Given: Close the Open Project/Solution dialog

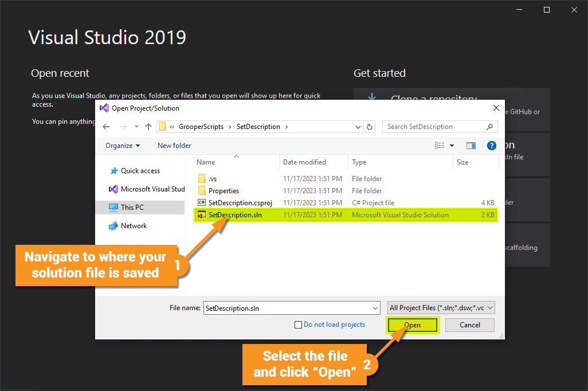Looking at the screenshot, I should [x=496, y=108].
